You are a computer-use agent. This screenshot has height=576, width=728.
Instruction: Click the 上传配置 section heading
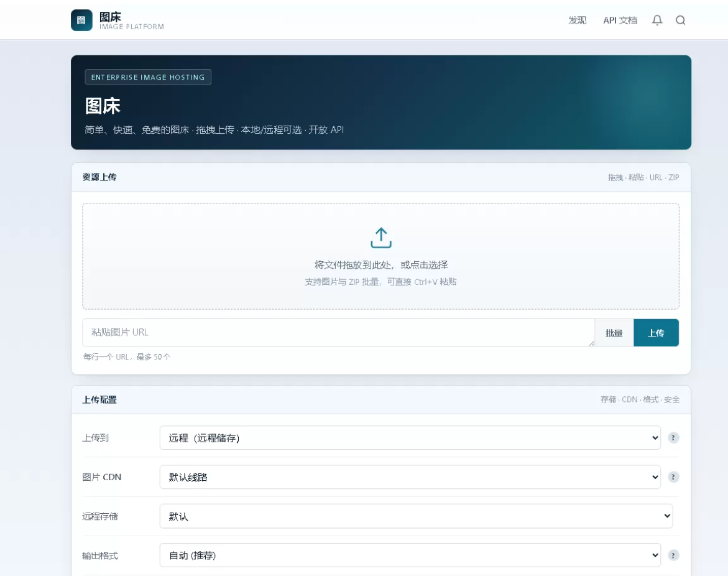pos(99,399)
